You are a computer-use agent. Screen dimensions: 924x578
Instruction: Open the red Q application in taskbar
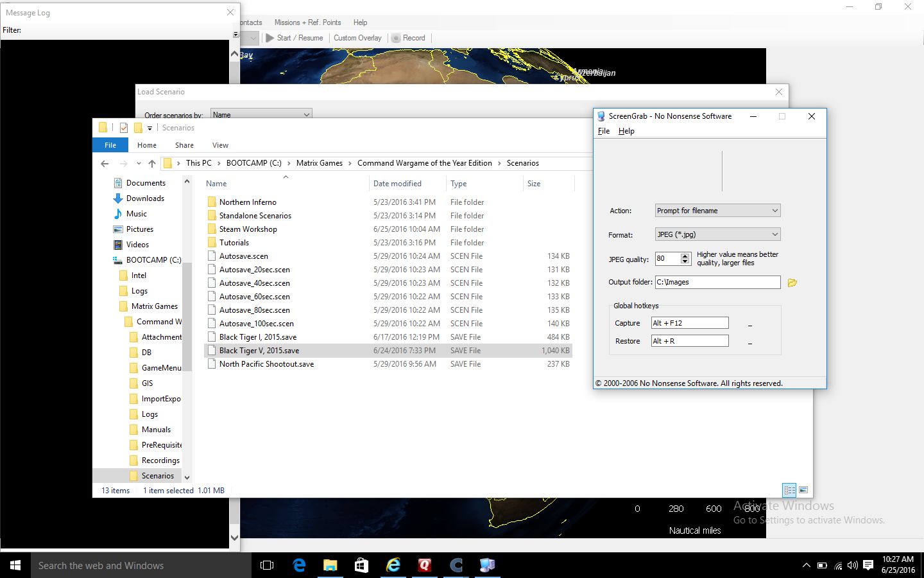pos(424,565)
